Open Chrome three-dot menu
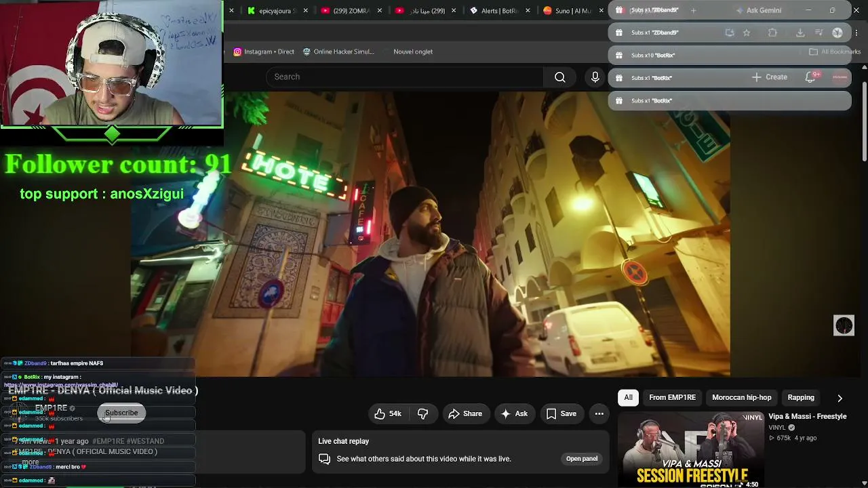Image resolution: width=868 pixels, height=488 pixels. [x=857, y=33]
